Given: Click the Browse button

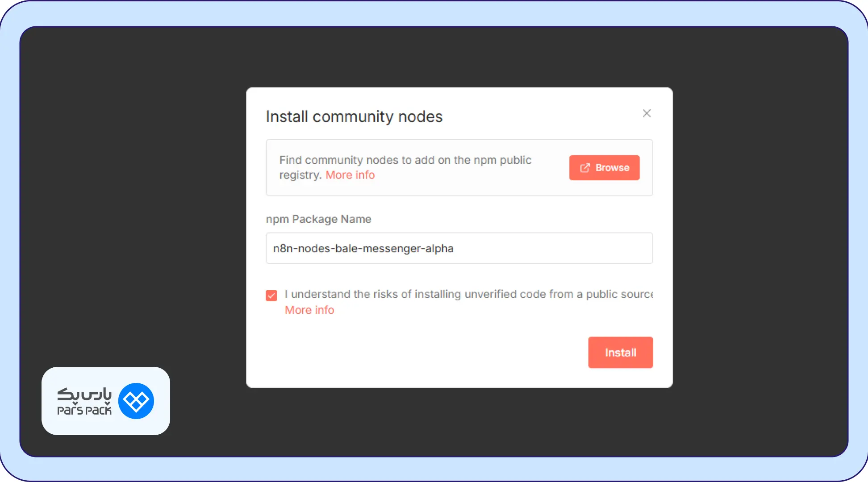Looking at the screenshot, I should tap(604, 168).
